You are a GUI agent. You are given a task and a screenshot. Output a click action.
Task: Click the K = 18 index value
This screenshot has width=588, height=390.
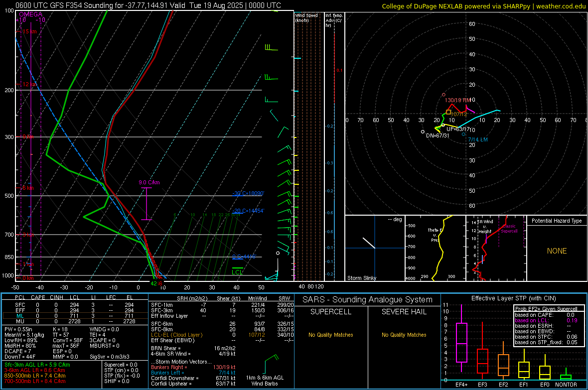click(60, 329)
